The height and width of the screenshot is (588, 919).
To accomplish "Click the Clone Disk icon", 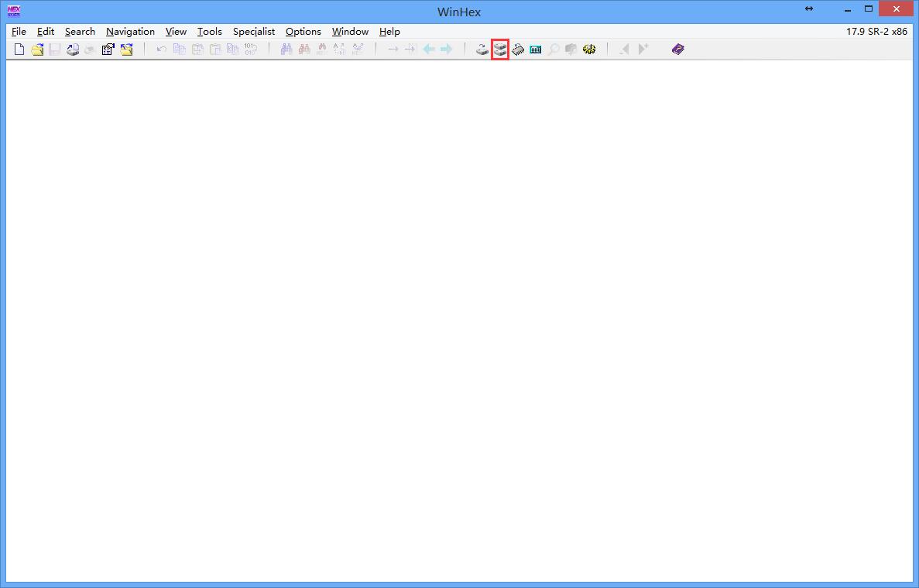I will 482,50.
